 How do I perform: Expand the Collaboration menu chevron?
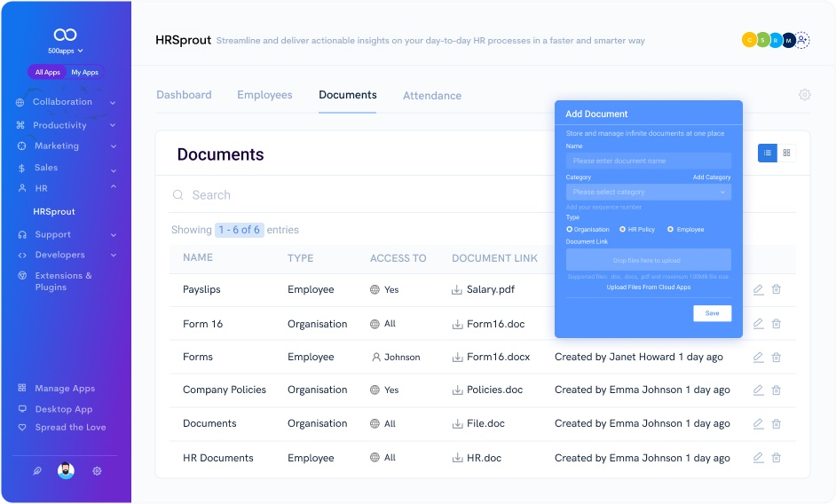click(x=113, y=102)
